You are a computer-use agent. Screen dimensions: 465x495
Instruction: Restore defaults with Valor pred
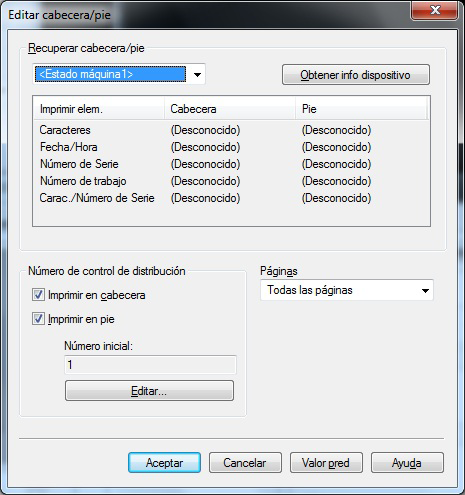tap(326, 463)
